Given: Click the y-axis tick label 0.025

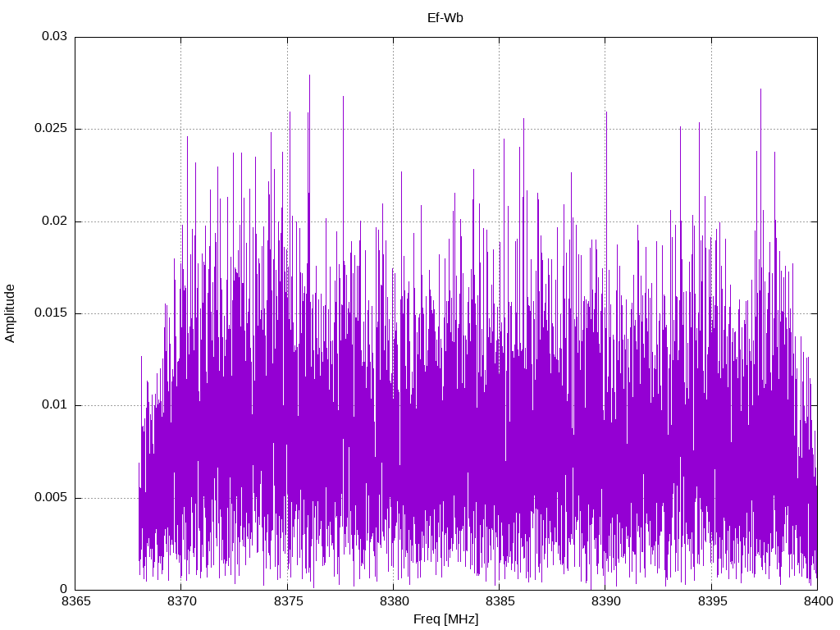Looking at the screenshot, I should (51, 129).
